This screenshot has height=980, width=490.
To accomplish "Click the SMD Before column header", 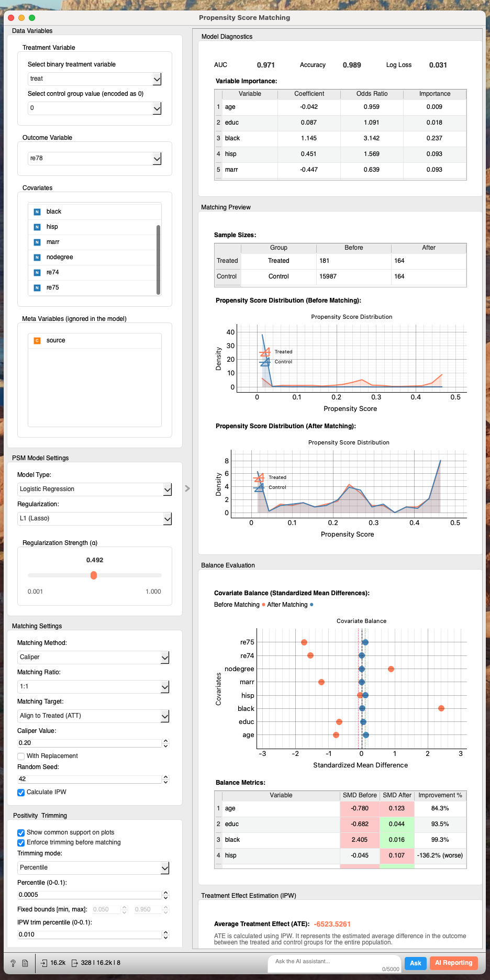I will 360,795.
